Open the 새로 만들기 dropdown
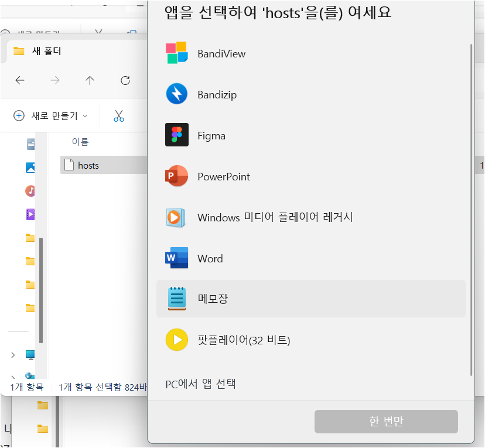485x448 pixels. (50, 116)
